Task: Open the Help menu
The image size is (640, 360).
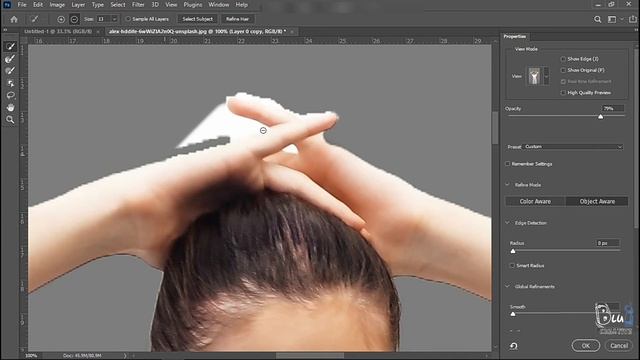Action: [x=241, y=5]
